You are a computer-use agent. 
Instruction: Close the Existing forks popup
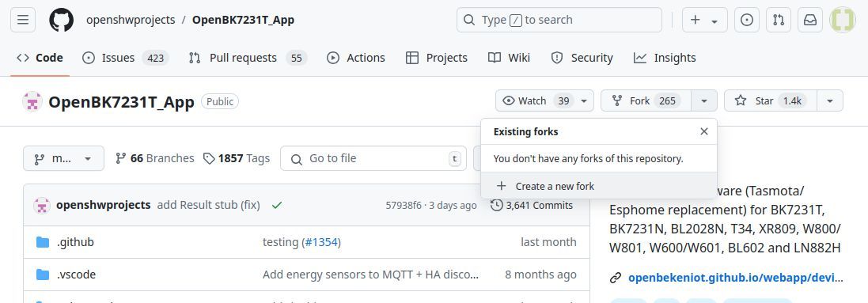tap(704, 131)
